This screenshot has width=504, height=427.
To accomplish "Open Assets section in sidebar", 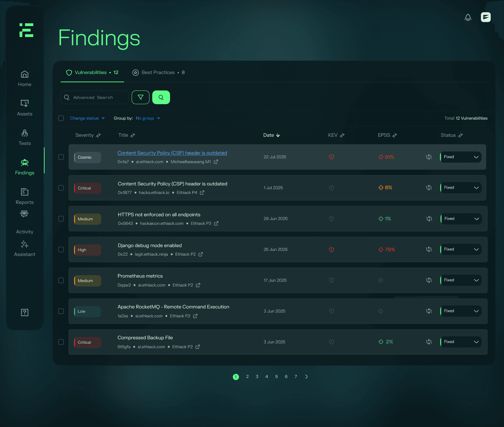I will [x=25, y=108].
